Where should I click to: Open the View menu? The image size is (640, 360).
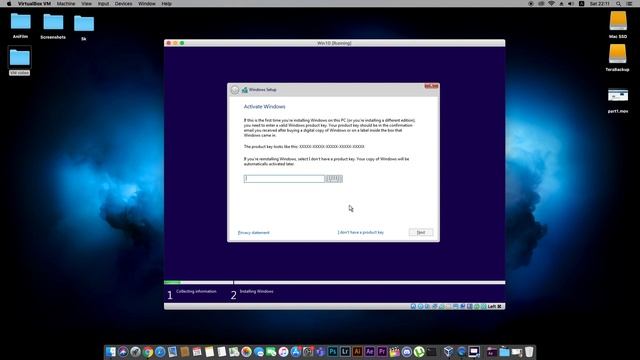click(x=86, y=4)
